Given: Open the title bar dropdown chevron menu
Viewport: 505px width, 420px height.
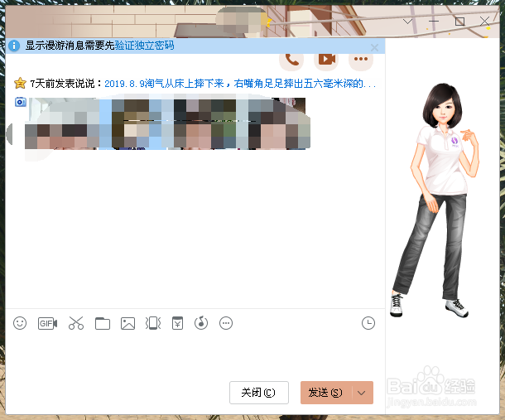Looking at the screenshot, I should tap(408, 22).
